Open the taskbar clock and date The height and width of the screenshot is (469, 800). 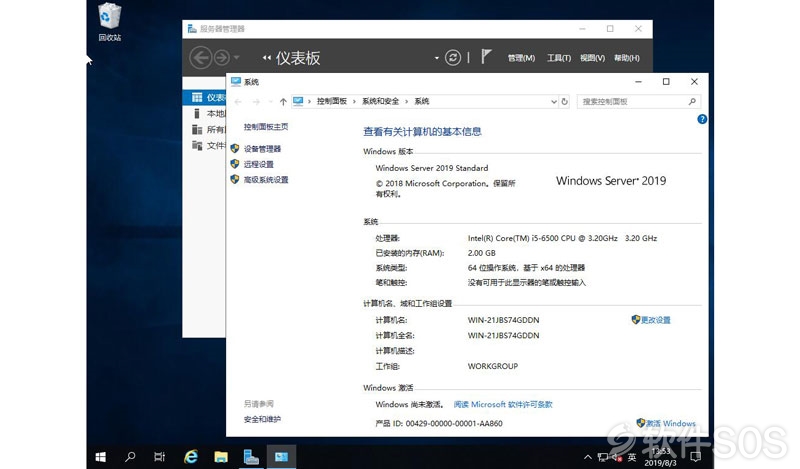(x=660, y=457)
